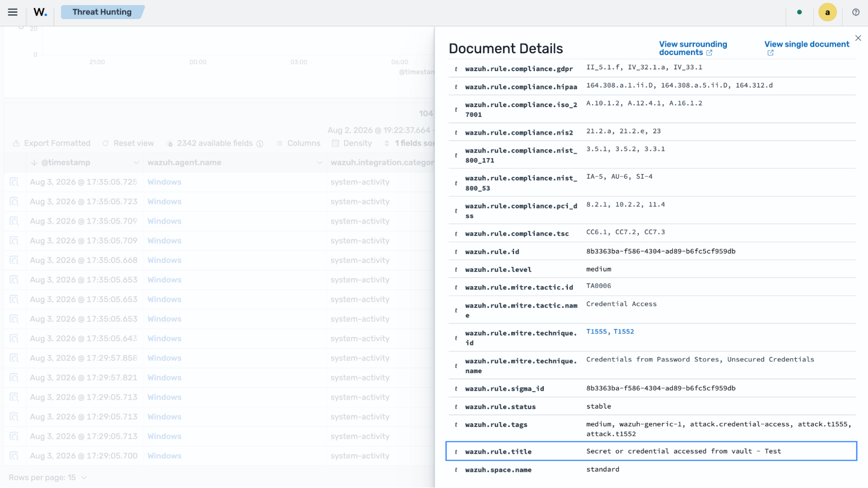
Task: Expand the @timestamp column header menu chevron
Action: 136,163
